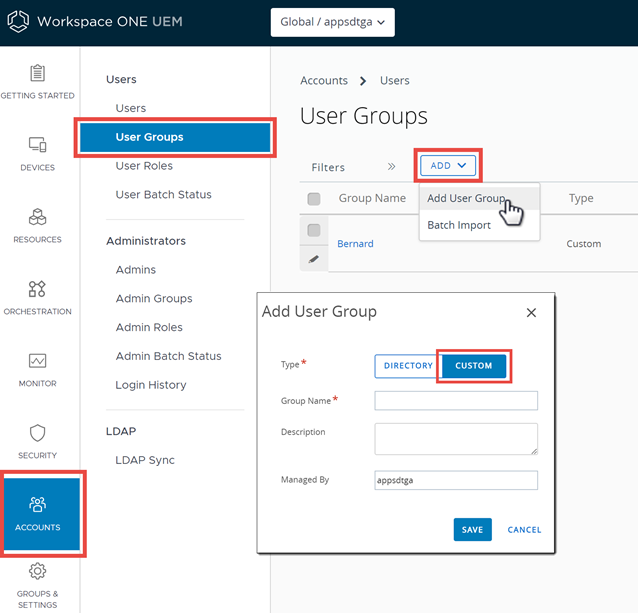
Task: Cancel the Add User Group dialog
Action: (x=524, y=530)
